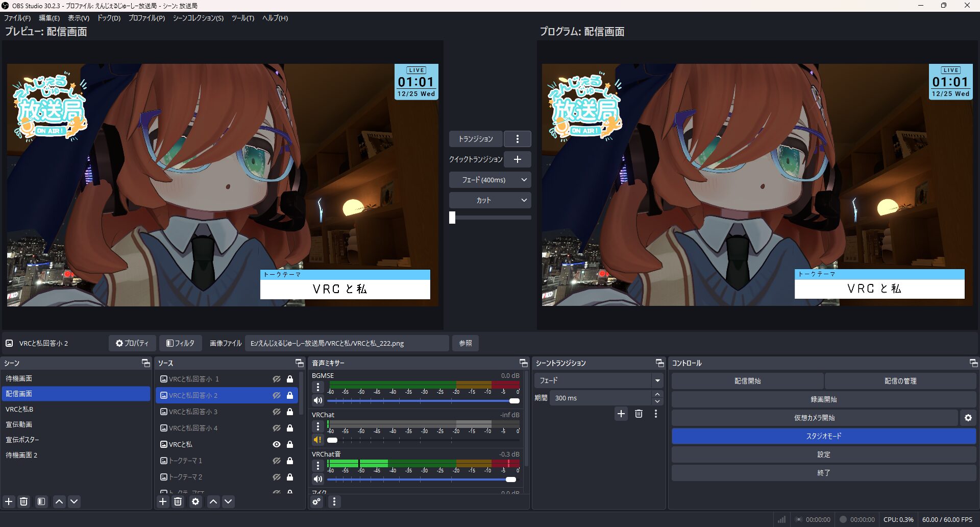
Task: Mute the VRChat音 audio channel
Action: coord(318,479)
